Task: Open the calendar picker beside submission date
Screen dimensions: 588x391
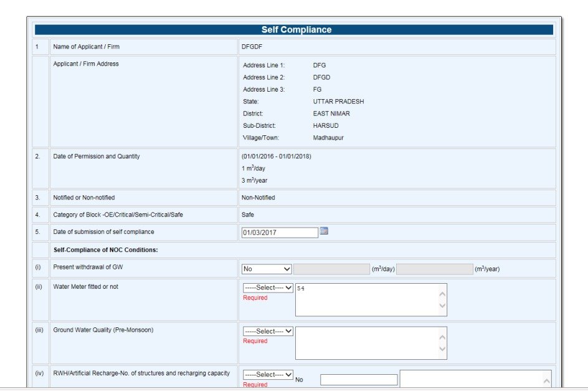Action: pyautogui.click(x=323, y=231)
